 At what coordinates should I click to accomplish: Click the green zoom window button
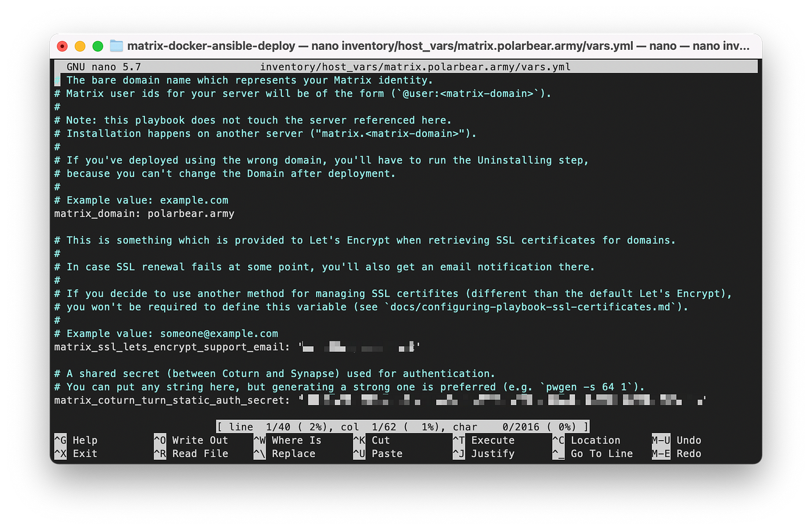click(97, 46)
